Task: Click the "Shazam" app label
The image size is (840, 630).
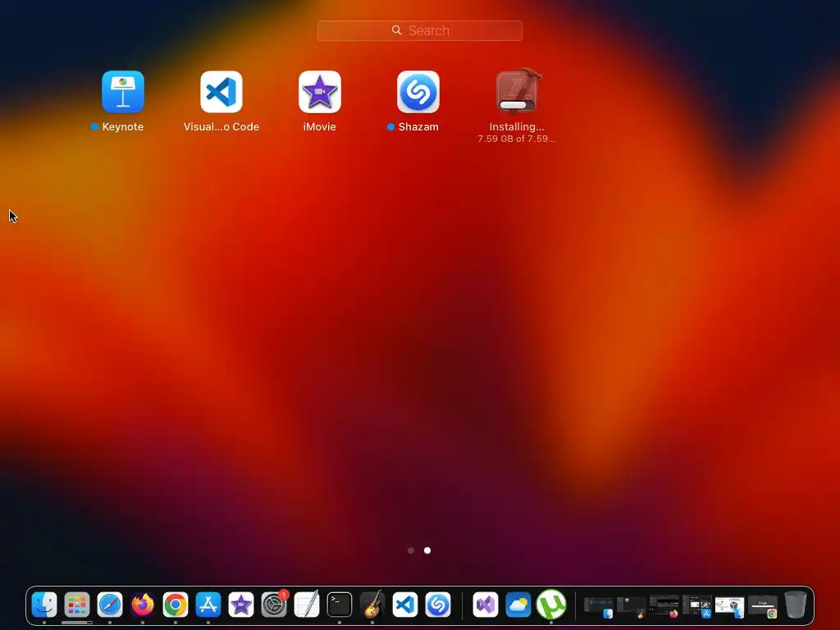Action: pyautogui.click(x=418, y=127)
